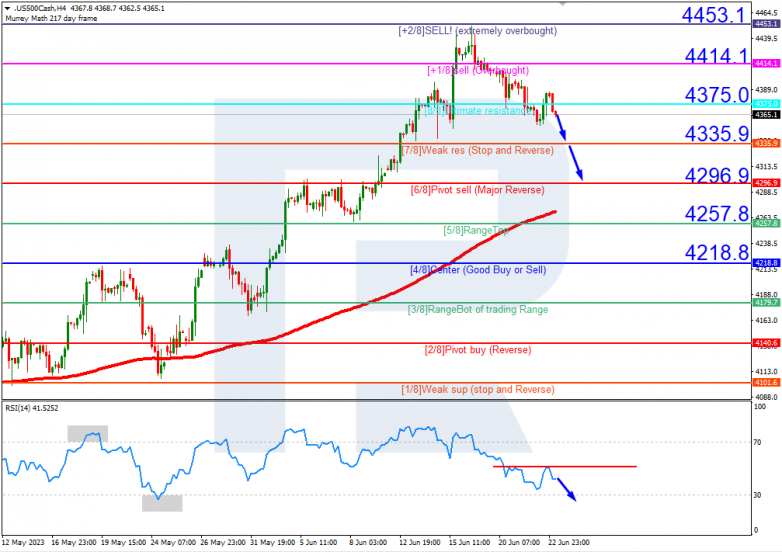Select the [7/8]Weak res (Stop and Reverse) label

477,150
